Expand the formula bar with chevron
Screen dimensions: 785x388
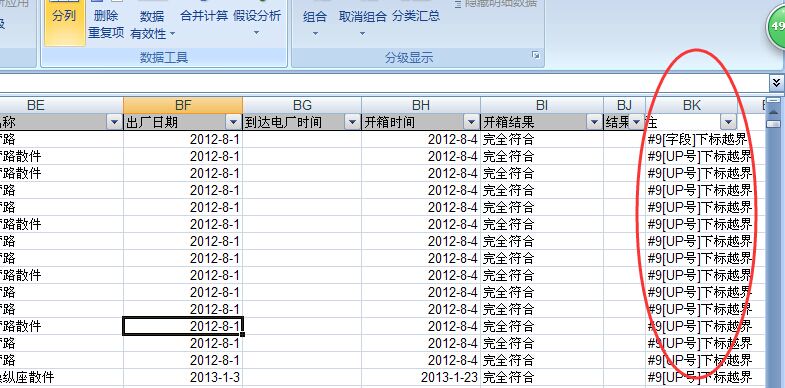click(x=776, y=82)
